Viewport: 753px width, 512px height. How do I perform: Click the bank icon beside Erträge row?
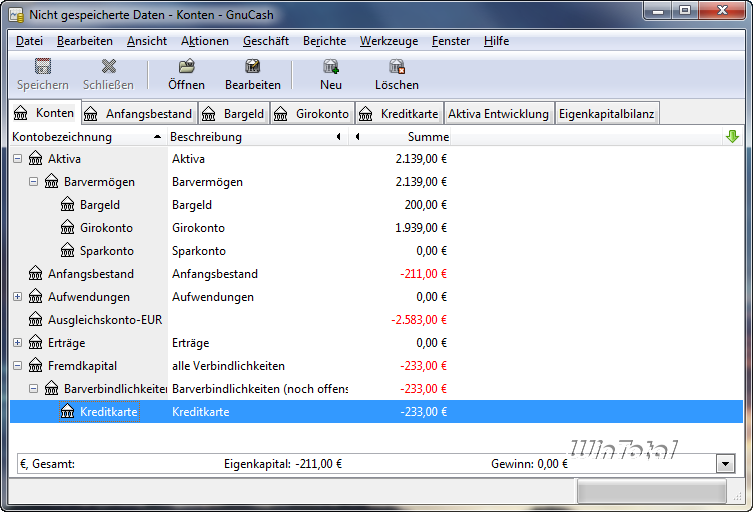[x=36, y=342]
